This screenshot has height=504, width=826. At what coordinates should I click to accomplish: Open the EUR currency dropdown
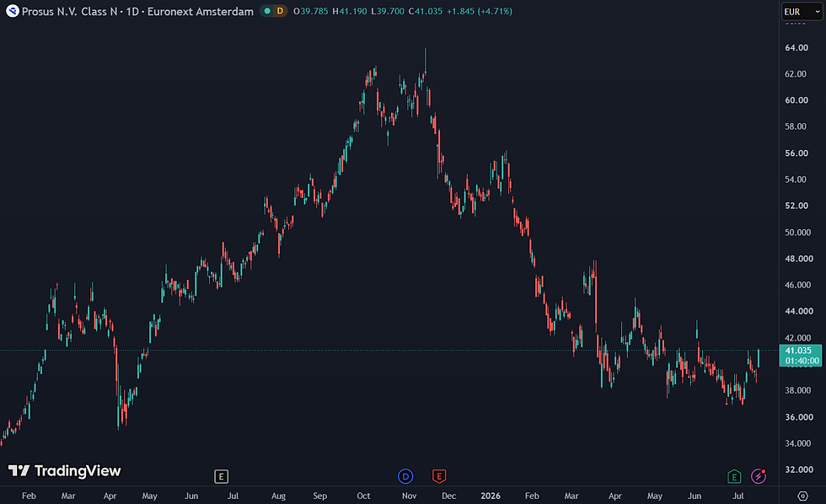802,12
